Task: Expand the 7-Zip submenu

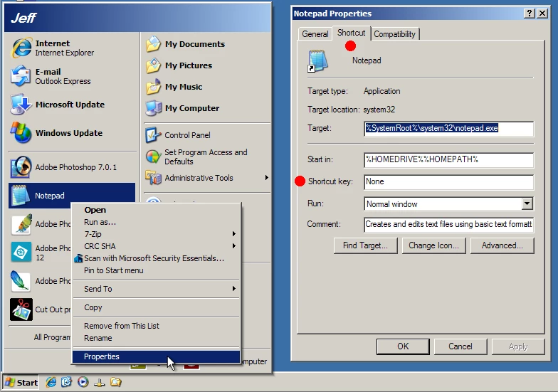Action: coord(233,233)
